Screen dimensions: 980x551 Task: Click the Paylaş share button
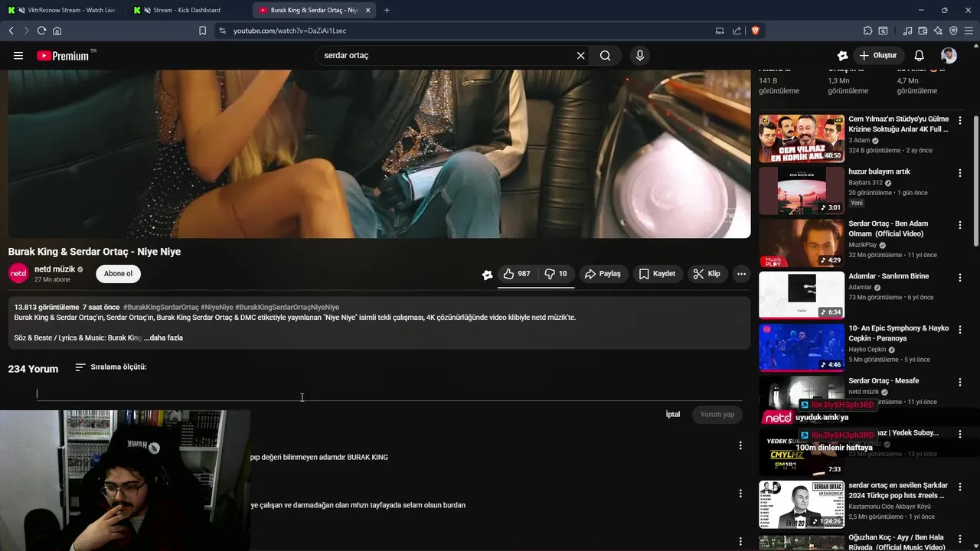click(603, 273)
